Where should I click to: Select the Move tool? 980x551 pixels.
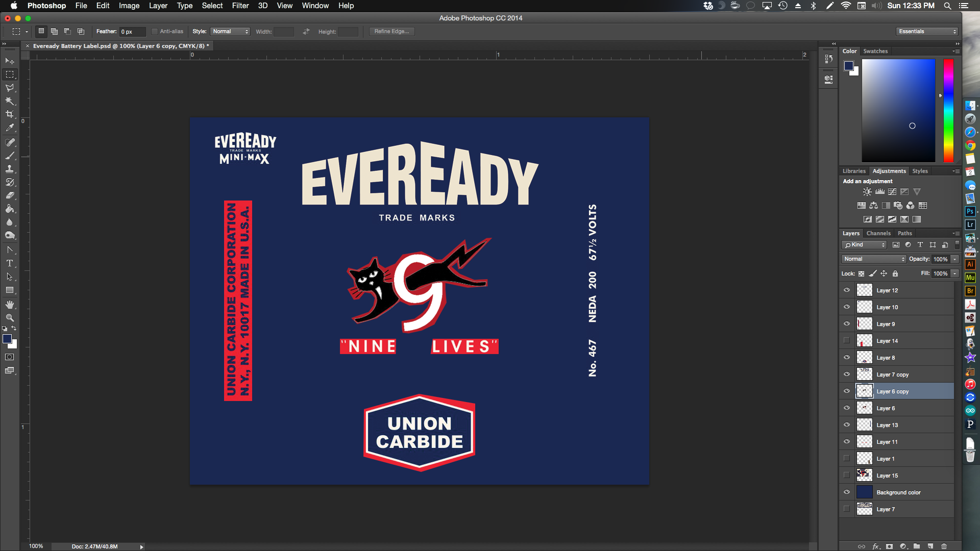(10, 61)
